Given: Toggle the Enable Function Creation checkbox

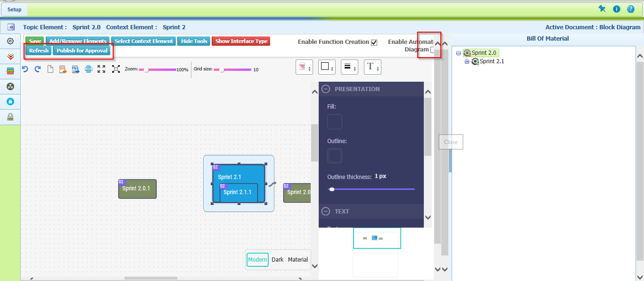Looking at the screenshot, I should (374, 43).
